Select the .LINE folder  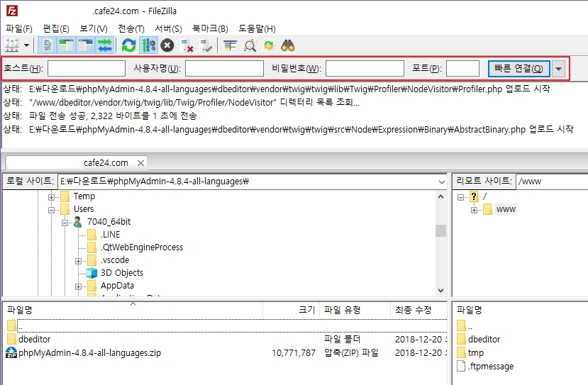110,234
